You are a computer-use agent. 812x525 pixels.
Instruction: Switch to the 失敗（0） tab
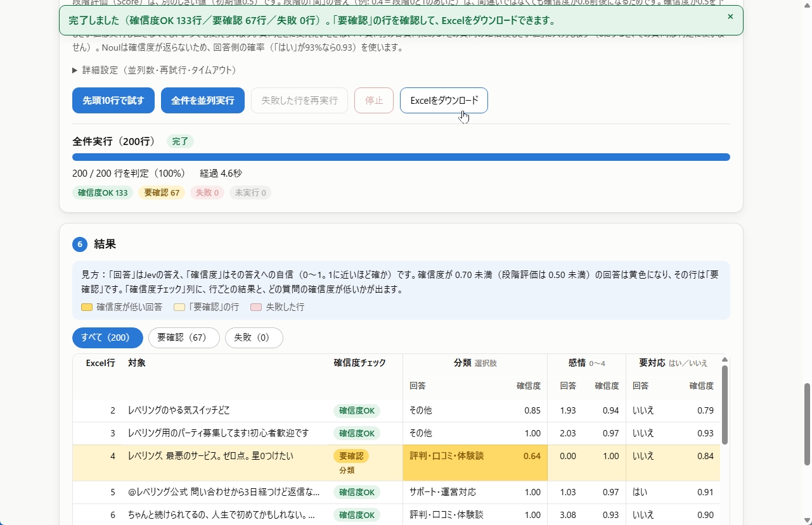point(254,338)
